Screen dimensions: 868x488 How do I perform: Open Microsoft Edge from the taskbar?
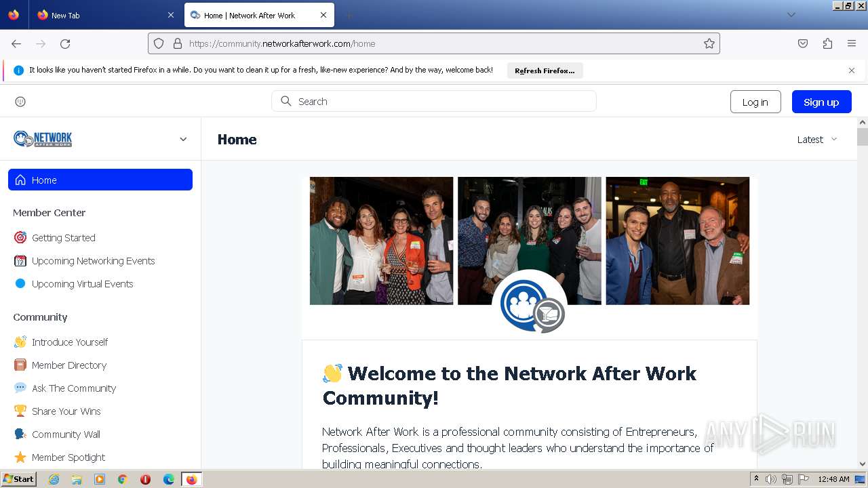click(x=169, y=479)
